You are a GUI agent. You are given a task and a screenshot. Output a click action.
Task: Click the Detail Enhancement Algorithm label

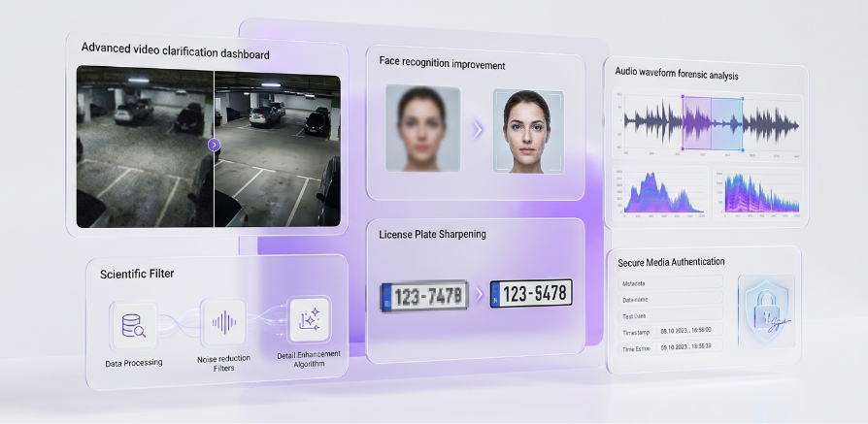pyautogui.click(x=309, y=359)
